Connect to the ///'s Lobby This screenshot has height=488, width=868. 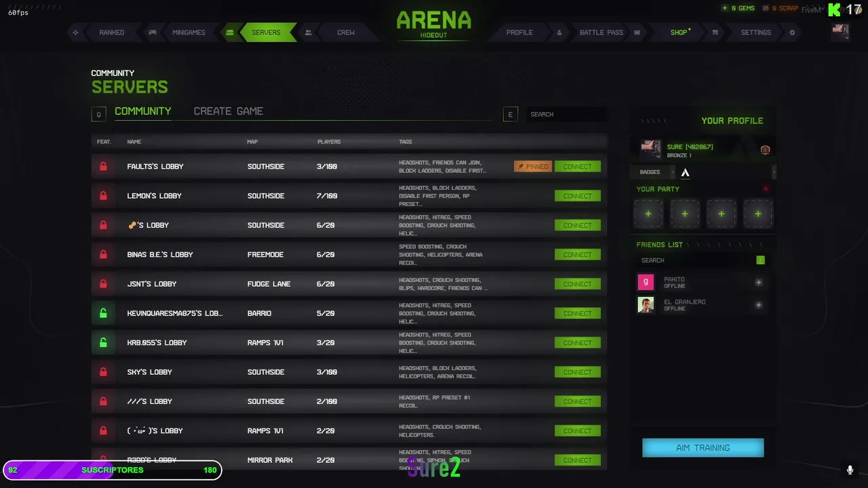point(577,401)
